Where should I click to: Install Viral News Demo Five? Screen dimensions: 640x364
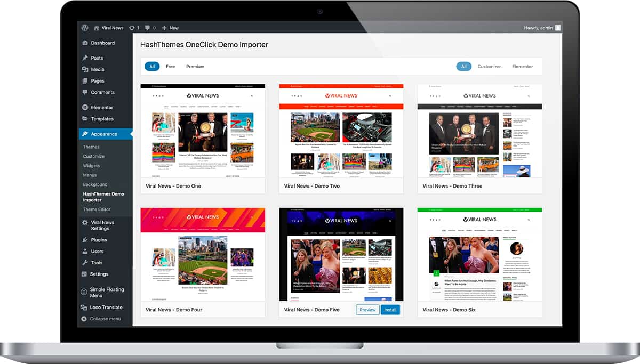[390, 310]
